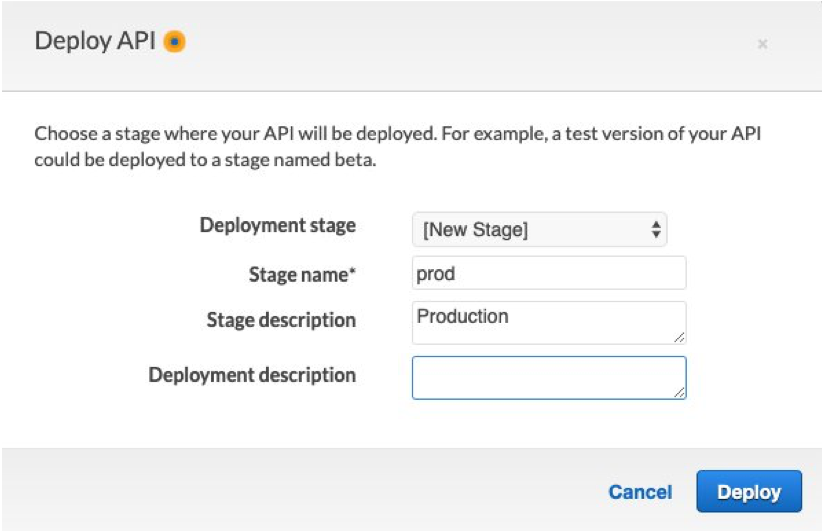Click the orange loading indicator beside Deploy API

[175, 42]
